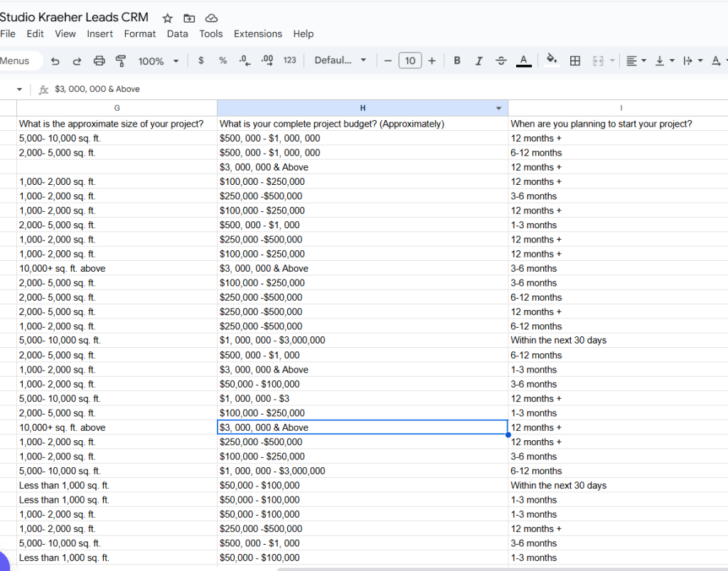This screenshot has height=571, width=728.
Task: Increase decimal places
Action: pos(267,60)
